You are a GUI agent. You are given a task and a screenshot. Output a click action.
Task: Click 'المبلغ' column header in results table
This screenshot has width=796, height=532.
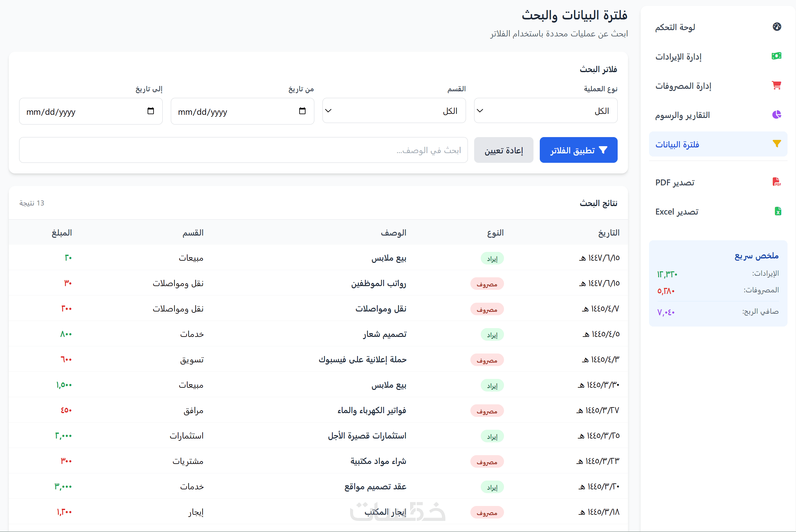(62, 233)
